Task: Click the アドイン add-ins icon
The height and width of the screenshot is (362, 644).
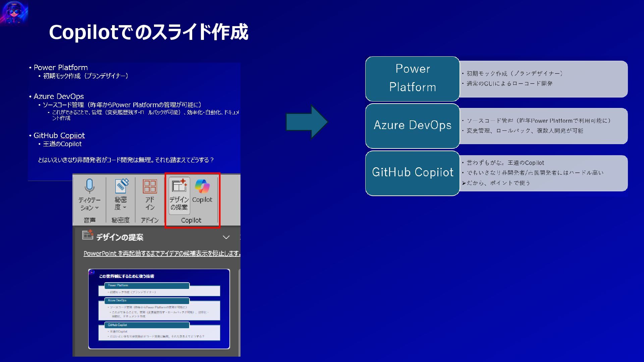Action: (x=150, y=186)
